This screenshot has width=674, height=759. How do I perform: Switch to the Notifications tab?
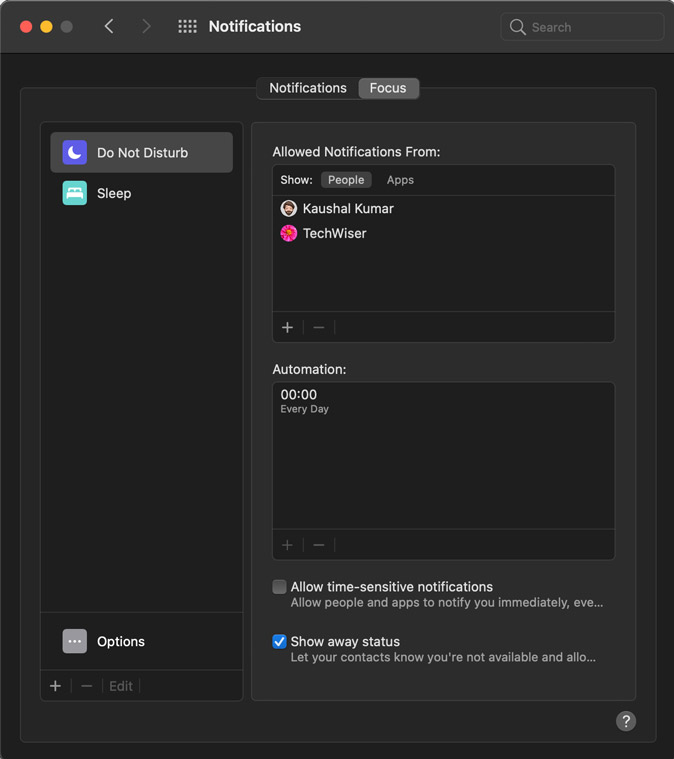click(308, 88)
